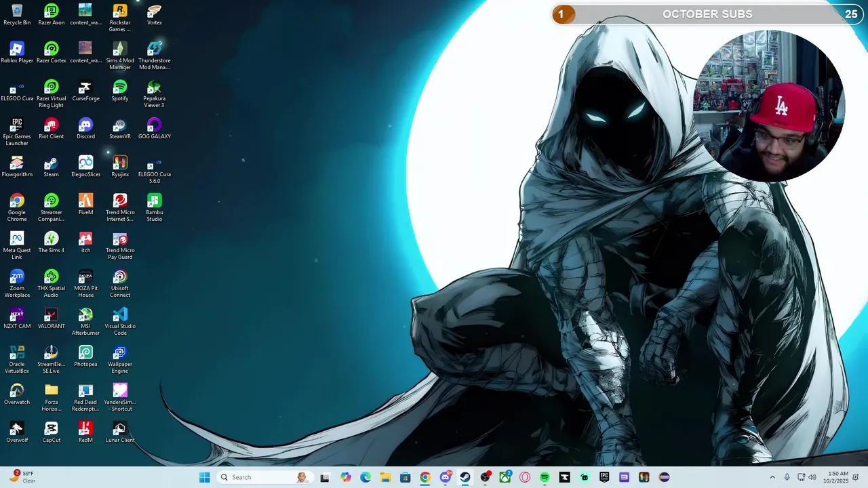Image resolution: width=868 pixels, height=488 pixels.
Task: Open the CapCut desktop shortcut
Action: (52, 432)
